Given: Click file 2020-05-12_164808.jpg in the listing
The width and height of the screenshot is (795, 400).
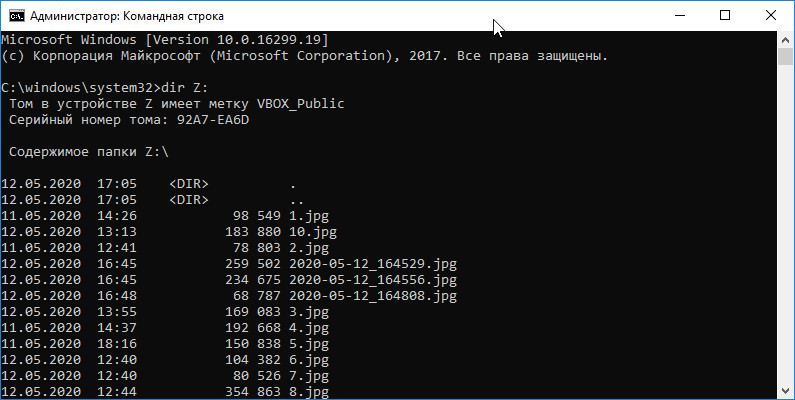Looking at the screenshot, I should (x=373, y=296).
